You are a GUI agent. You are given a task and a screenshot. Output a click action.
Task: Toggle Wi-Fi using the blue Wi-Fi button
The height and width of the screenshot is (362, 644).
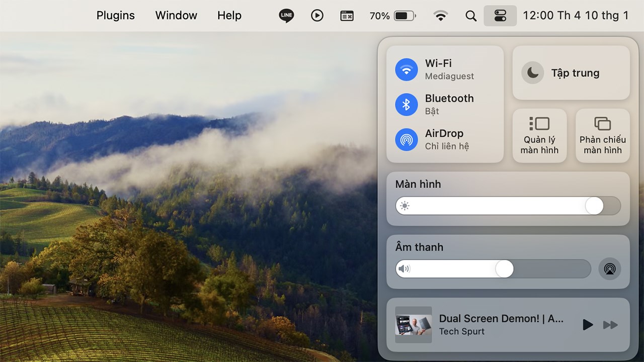point(407,69)
